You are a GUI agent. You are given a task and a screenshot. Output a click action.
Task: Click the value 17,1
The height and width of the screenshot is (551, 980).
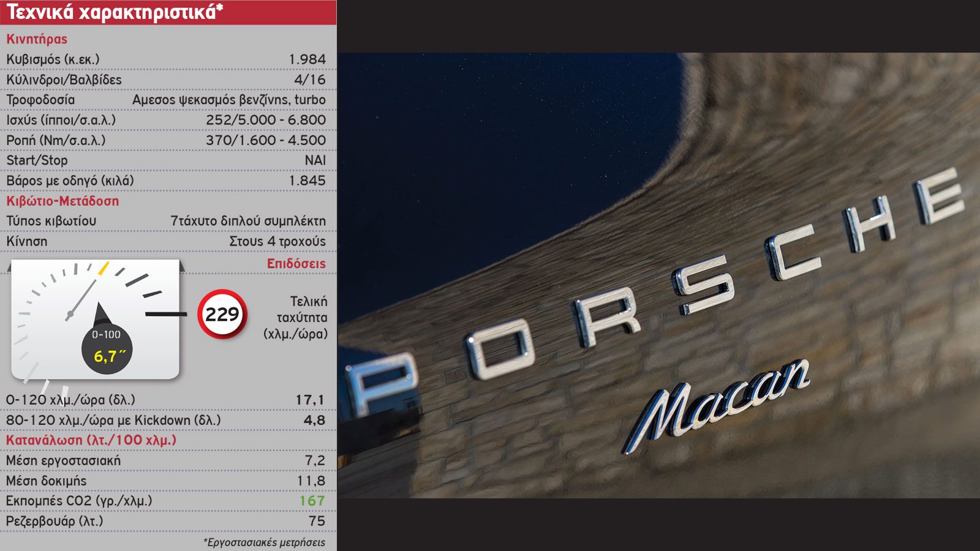pyautogui.click(x=310, y=400)
